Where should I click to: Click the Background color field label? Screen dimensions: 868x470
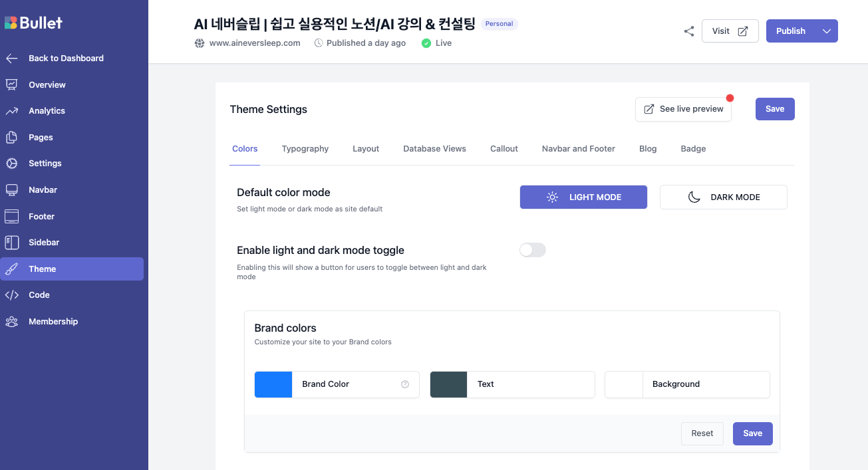[676, 384]
